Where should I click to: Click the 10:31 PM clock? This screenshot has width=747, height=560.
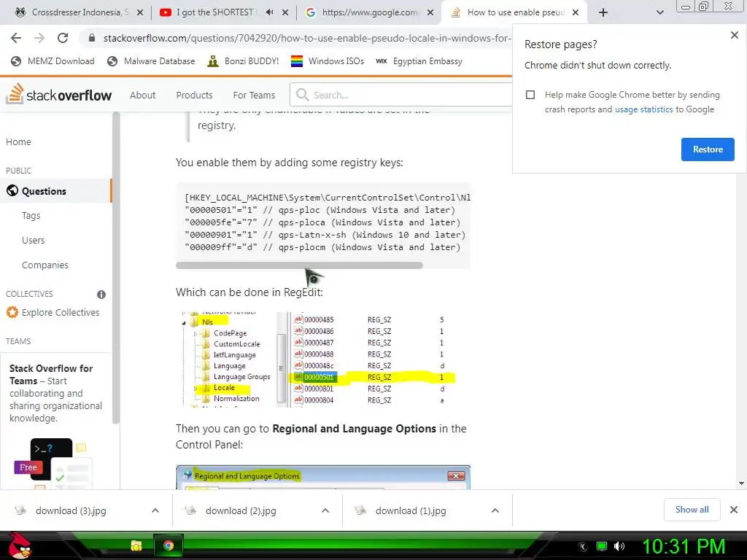(x=684, y=546)
